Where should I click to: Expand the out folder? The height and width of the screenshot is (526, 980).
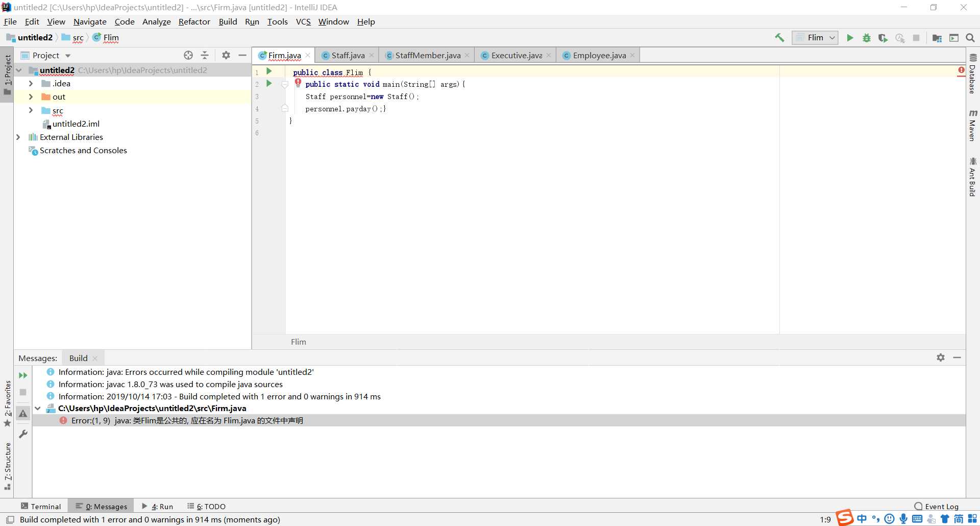point(31,97)
